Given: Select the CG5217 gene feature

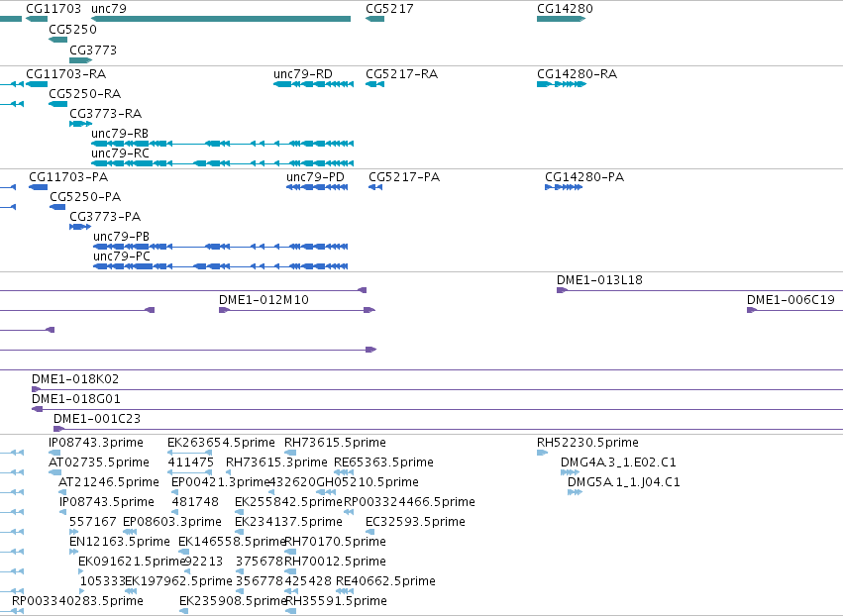Looking at the screenshot, I should [x=374, y=19].
